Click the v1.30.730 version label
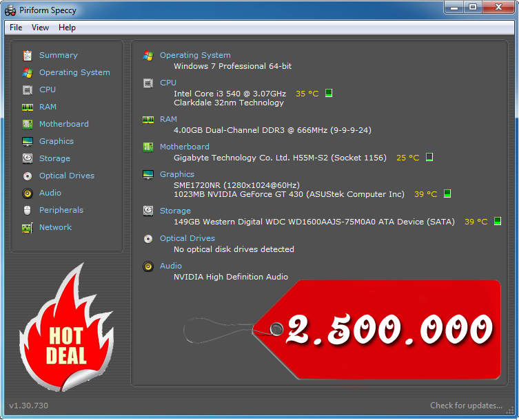The height and width of the screenshot is (420, 519). pyautogui.click(x=28, y=406)
